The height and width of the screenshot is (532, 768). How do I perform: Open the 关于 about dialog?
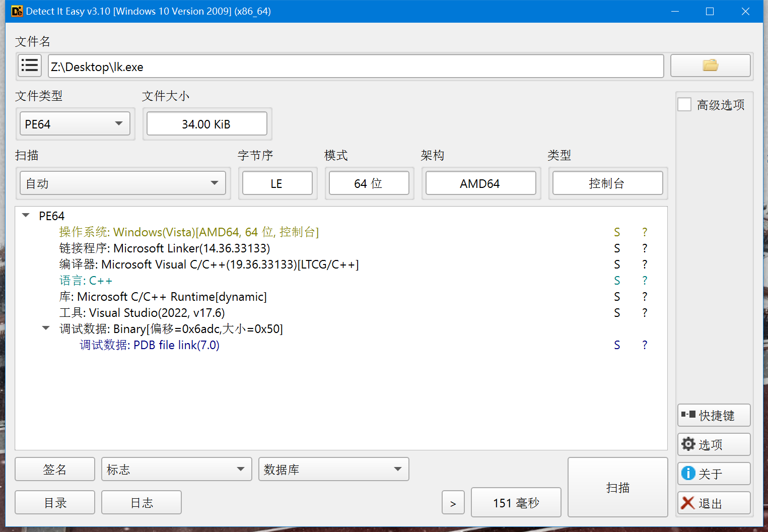714,474
